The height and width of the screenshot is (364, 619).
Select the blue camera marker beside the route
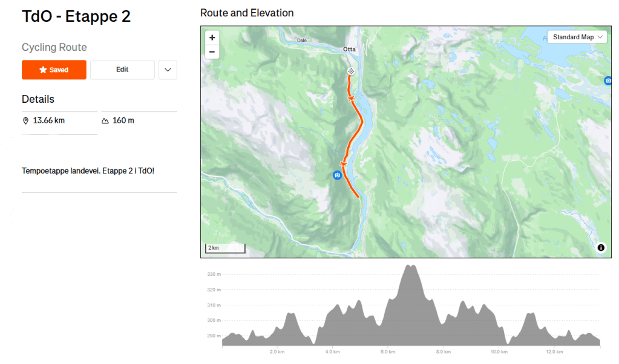[x=337, y=175]
